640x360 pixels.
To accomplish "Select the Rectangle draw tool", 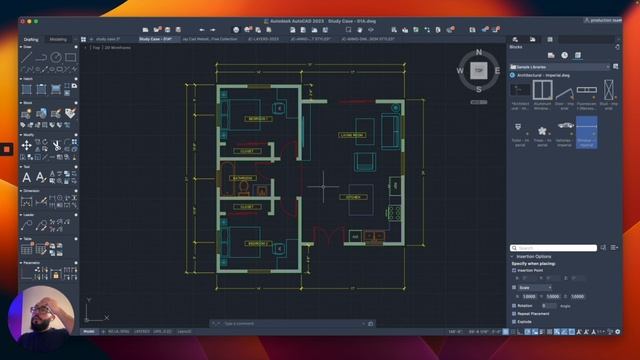I will coord(71,58).
